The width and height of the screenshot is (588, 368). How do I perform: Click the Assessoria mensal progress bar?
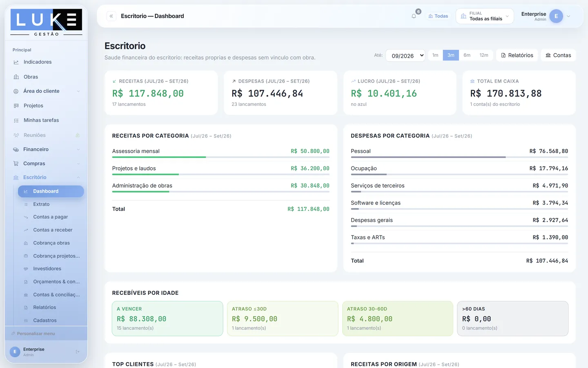point(220,157)
